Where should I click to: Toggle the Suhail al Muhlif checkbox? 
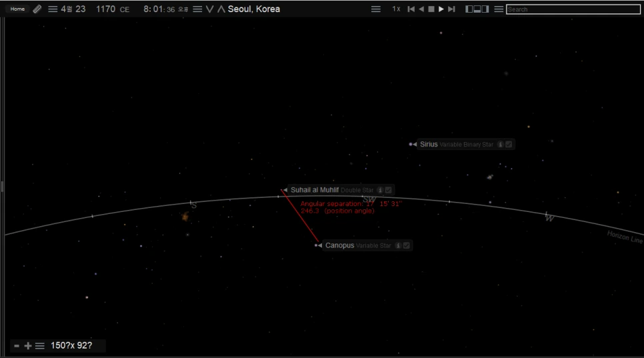coord(389,190)
